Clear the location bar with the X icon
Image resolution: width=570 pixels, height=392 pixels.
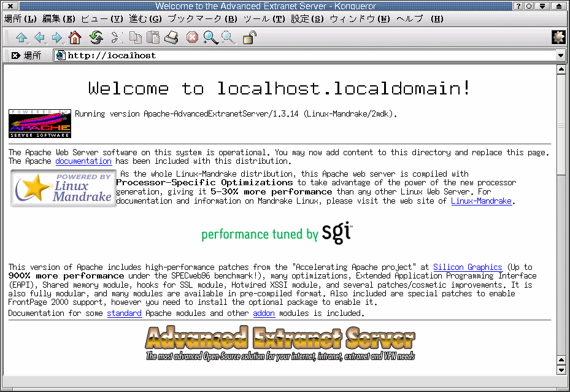(15, 55)
